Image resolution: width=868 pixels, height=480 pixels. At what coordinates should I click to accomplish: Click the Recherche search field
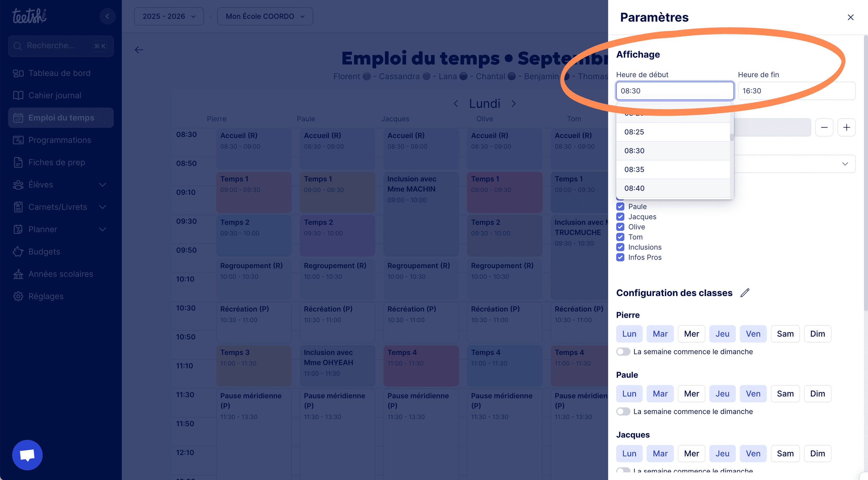click(61, 46)
